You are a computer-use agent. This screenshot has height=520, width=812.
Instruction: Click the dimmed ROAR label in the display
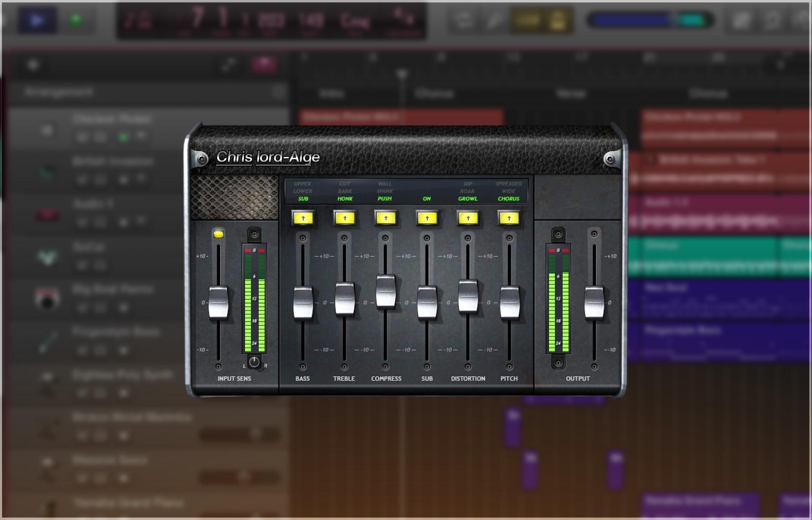467,191
